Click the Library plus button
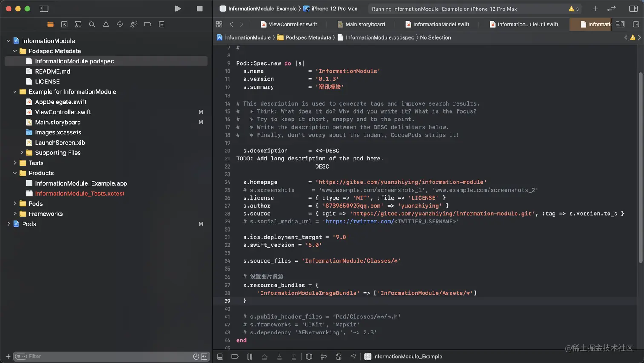The width and height of the screenshot is (644, 363). click(595, 9)
